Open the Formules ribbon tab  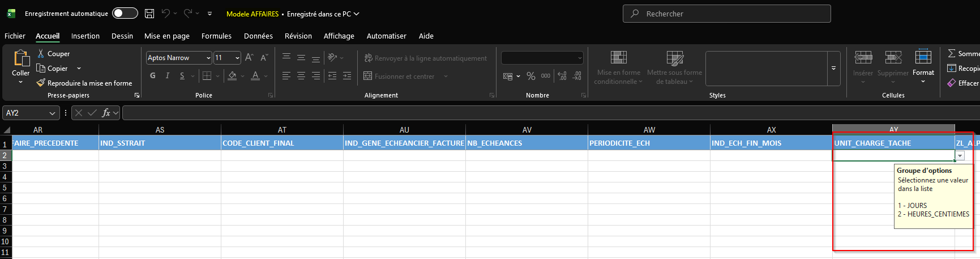[x=216, y=36]
